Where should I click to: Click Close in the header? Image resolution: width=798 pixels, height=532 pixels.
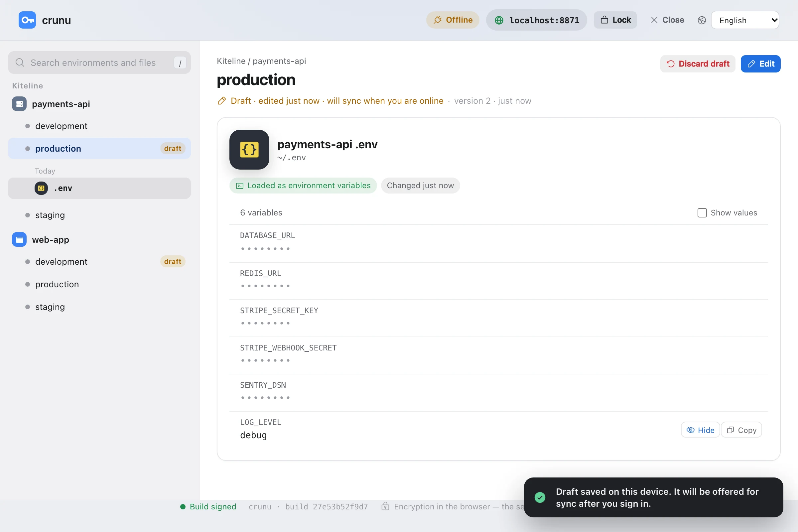(x=667, y=20)
